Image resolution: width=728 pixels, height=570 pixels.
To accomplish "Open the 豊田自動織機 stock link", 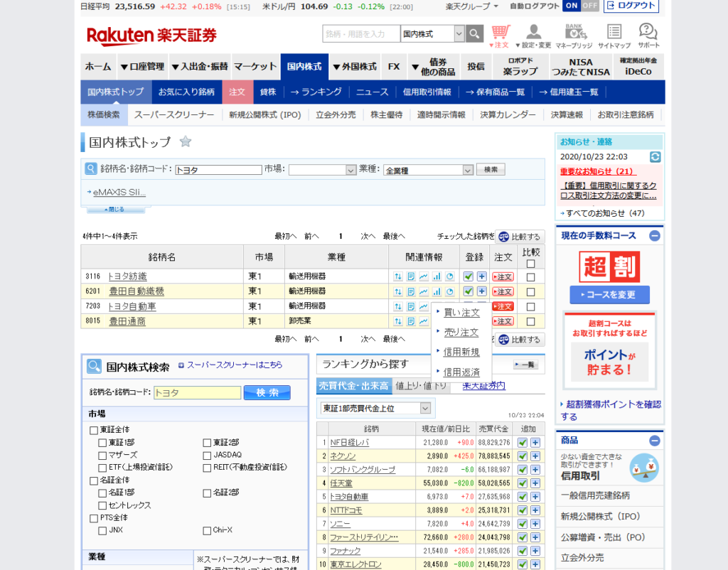I will [136, 291].
